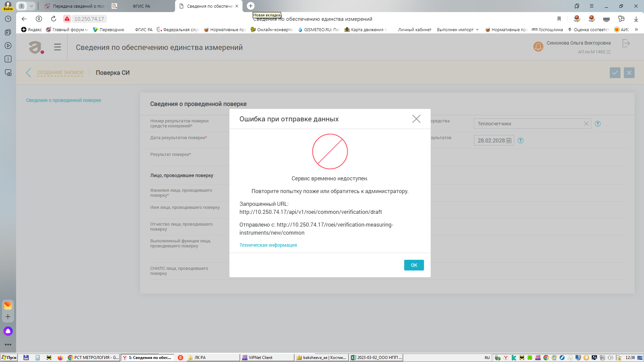Image resolution: width=644 pixels, height=362 pixels.
Task: Cancel the record with the gray X button
Action: tap(629, 73)
